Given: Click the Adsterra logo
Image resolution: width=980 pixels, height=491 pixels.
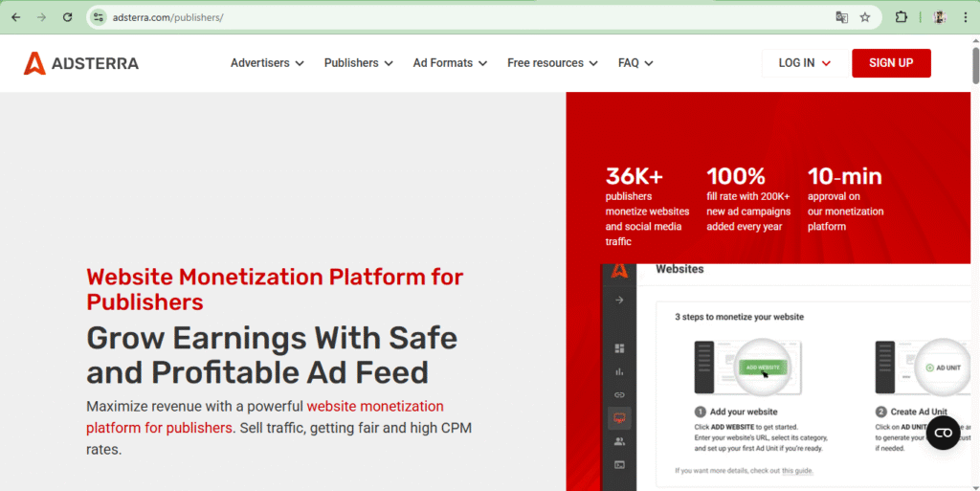Looking at the screenshot, I should coord(81,63).
